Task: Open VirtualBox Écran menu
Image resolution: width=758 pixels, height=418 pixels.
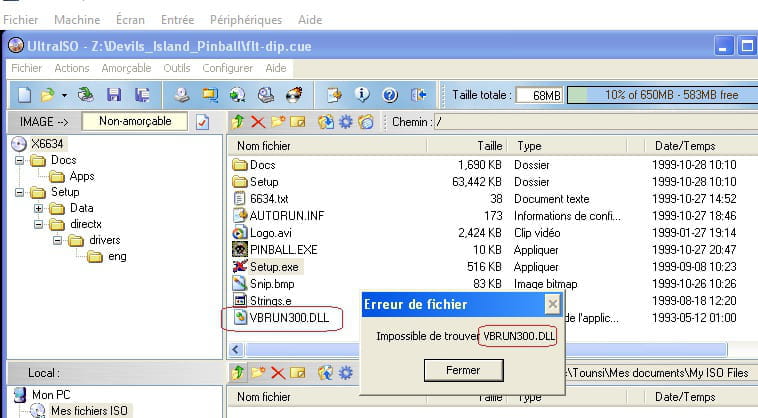Action: (x=130, y=20)
